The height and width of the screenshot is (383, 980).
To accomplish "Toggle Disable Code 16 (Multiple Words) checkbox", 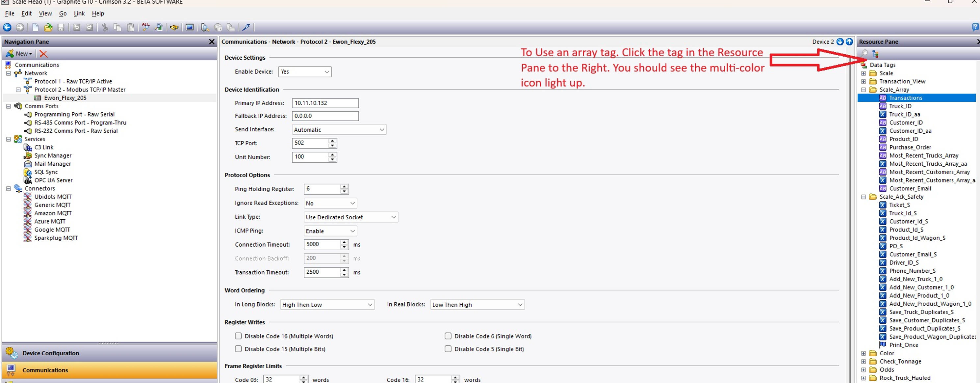I will pos(238,336).
